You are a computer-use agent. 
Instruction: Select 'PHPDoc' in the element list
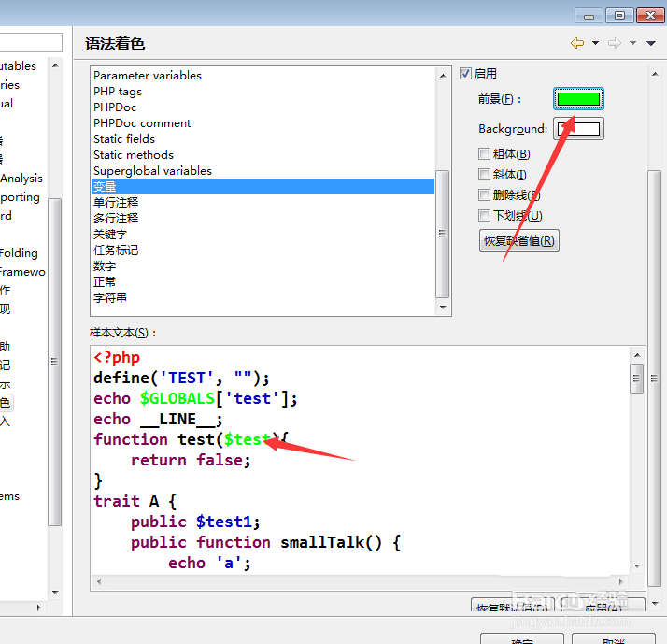(263, 107)
